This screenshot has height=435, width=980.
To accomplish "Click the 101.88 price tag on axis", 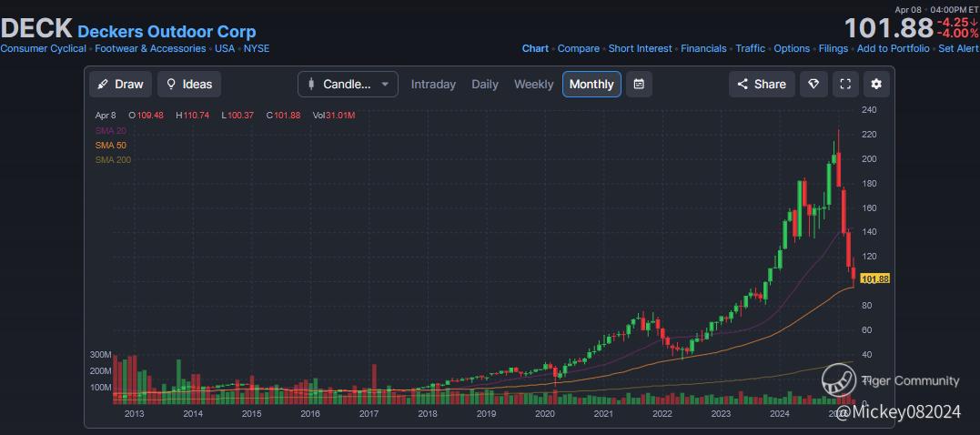I will pyautogui.click(x=874, y=278).
